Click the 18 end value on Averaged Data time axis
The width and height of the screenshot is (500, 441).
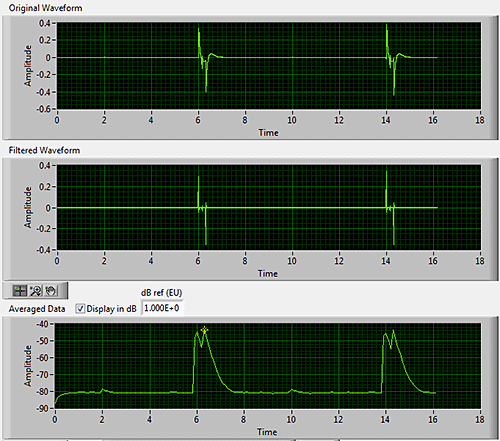coord(479,419)
